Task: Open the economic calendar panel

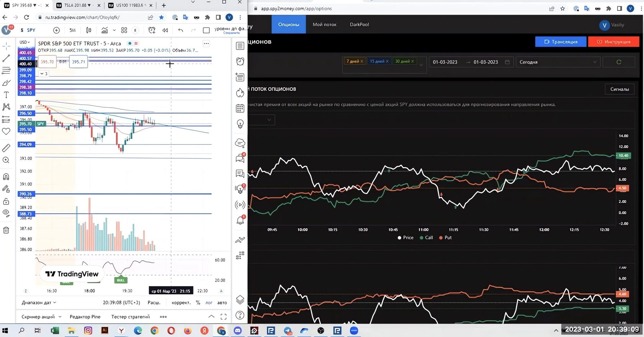Action: point(240,108)
